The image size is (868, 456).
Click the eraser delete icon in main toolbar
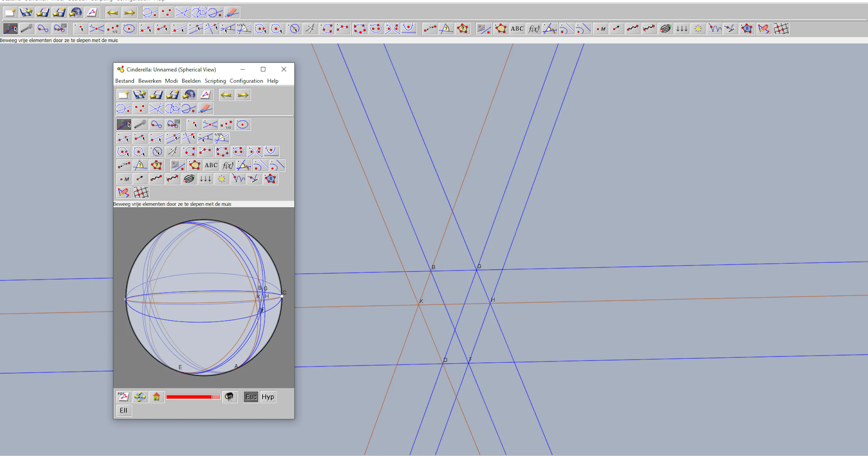[232, 13]
